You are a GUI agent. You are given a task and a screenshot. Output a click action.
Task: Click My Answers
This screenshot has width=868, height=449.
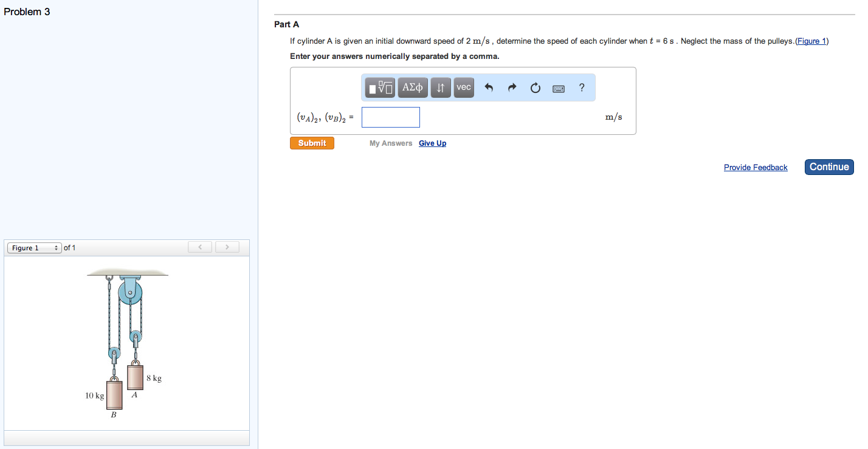(390, 143)
